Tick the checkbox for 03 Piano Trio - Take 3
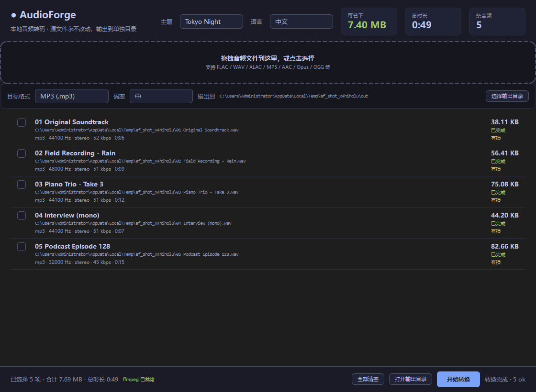 [22, 185]
